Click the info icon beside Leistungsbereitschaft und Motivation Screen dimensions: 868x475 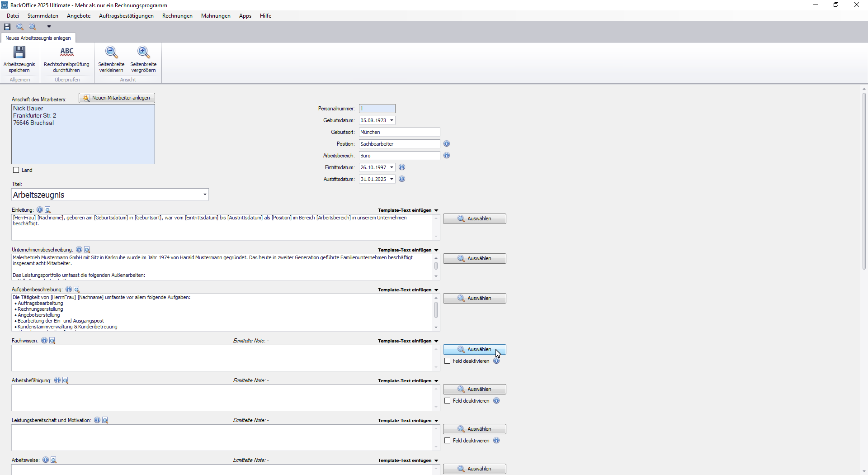click(97, 420)
